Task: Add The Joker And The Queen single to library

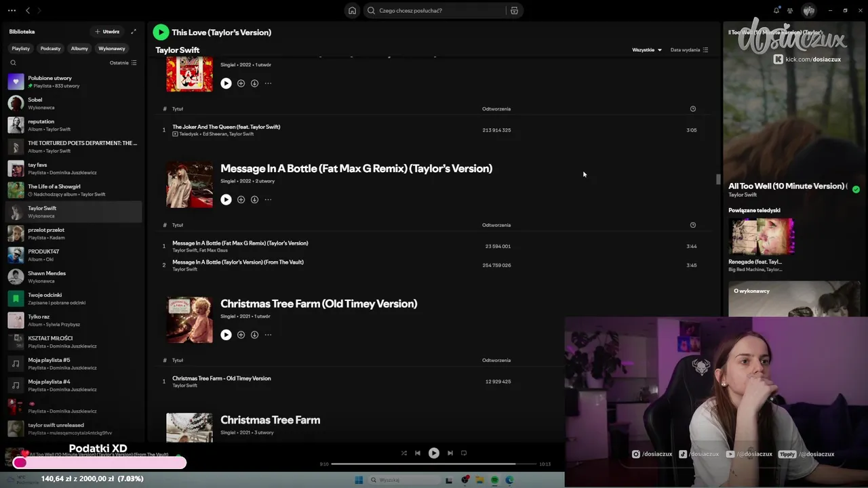Action: [x=241, y=83]
